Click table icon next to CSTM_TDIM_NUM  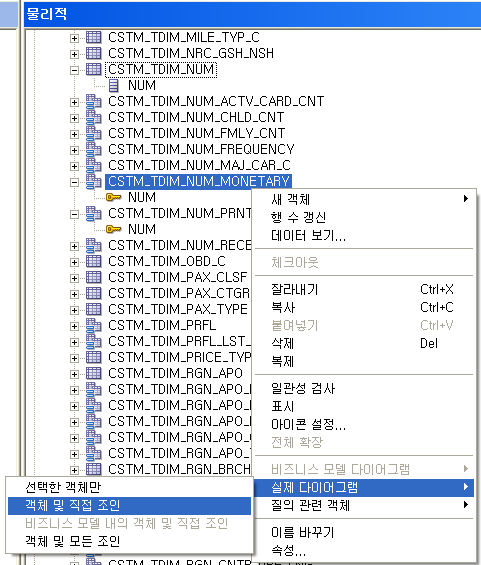94,69
